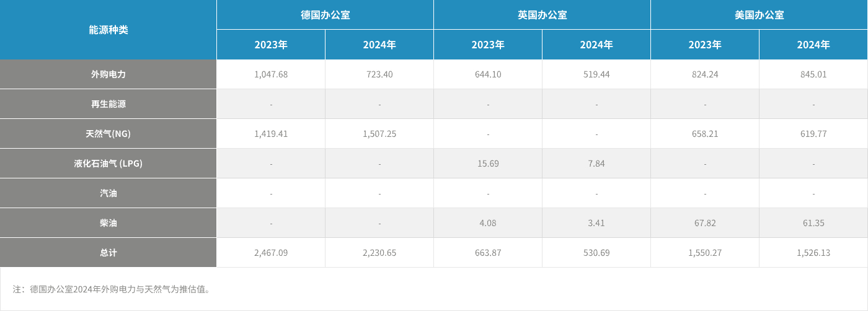Select the value 644.10
This screenshot has width=868, height=311.
tap(488, 74)
